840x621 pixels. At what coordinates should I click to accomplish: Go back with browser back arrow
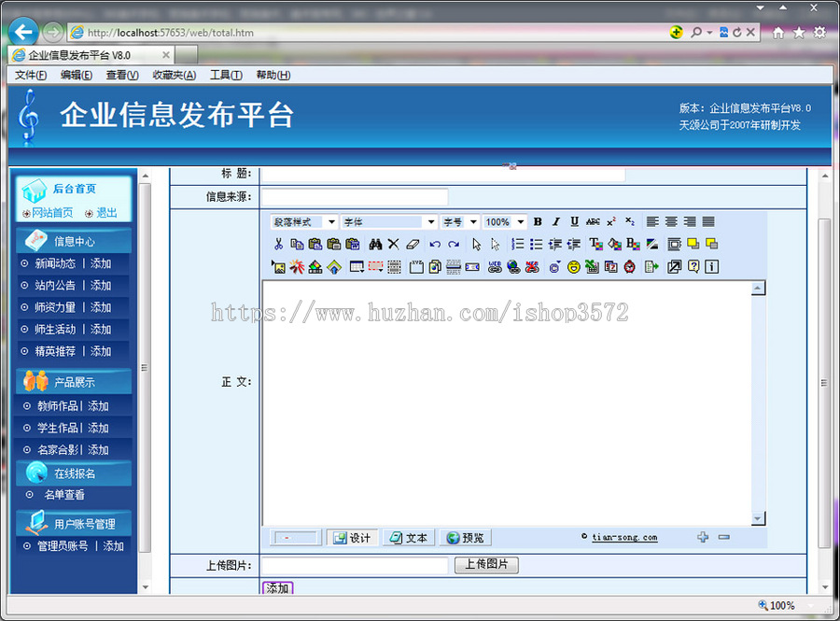[x=23, y=33]
